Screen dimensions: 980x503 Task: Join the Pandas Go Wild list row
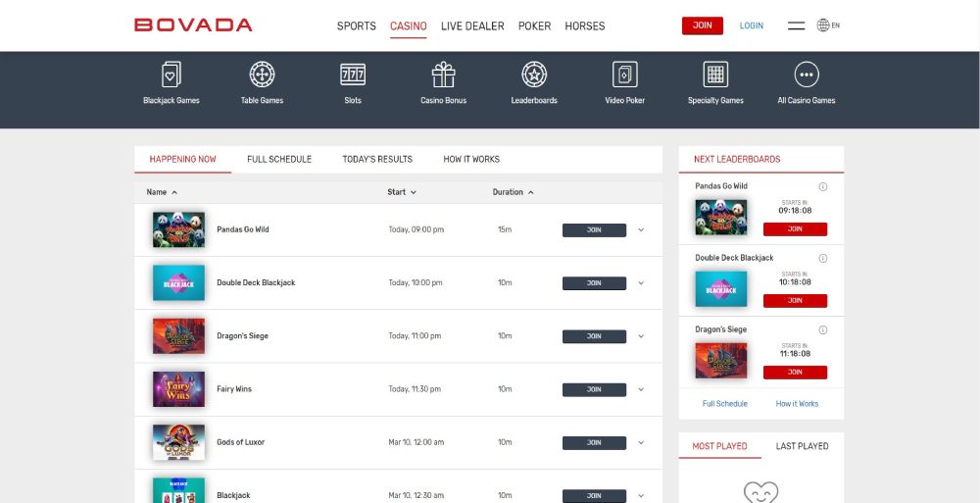(x=595, y=230)
